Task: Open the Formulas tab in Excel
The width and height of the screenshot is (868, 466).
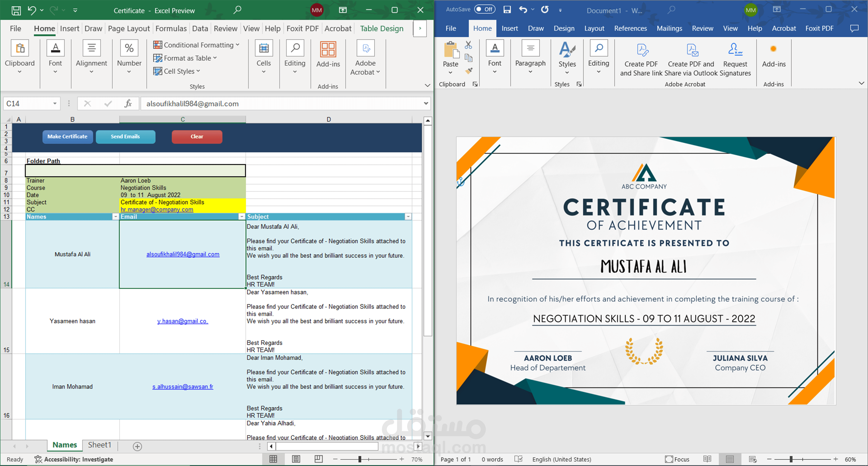Action: 171,29
